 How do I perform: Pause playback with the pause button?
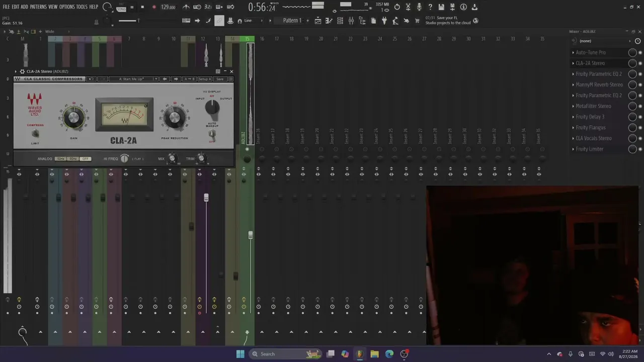coord(132,7)
